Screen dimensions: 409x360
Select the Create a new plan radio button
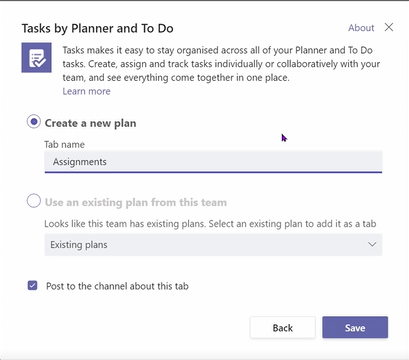[x=34, y=122]
